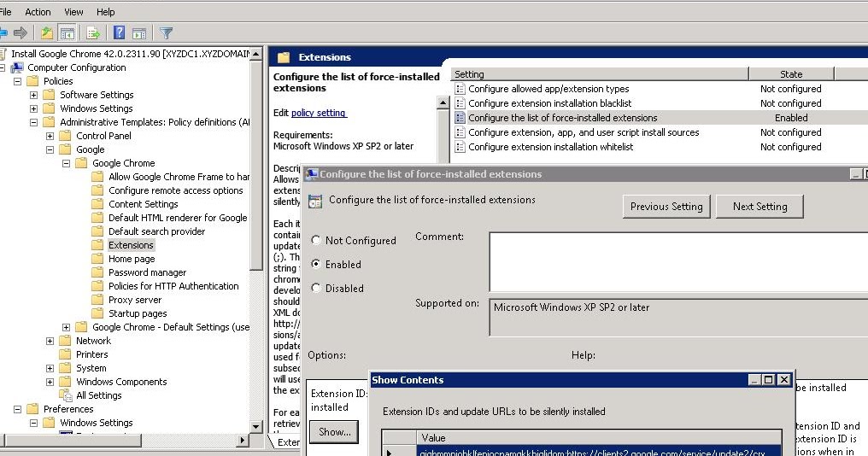This screenshot has width=868, height=456.
Task: Click the Computer Configuration icon in the tree
Action: click(x=17, y=67)
